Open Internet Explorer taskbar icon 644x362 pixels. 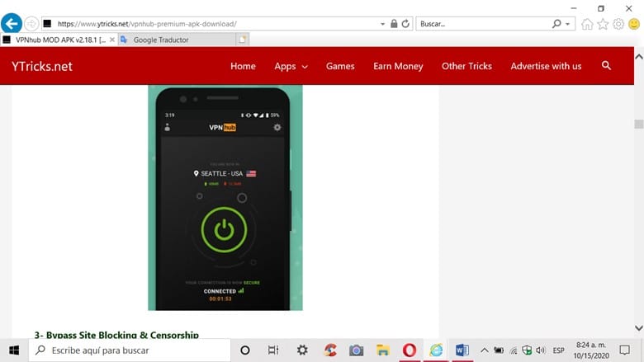[x=436, y=350]
